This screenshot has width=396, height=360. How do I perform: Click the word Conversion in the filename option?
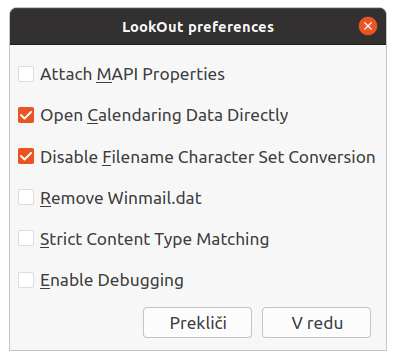(332, 157)
